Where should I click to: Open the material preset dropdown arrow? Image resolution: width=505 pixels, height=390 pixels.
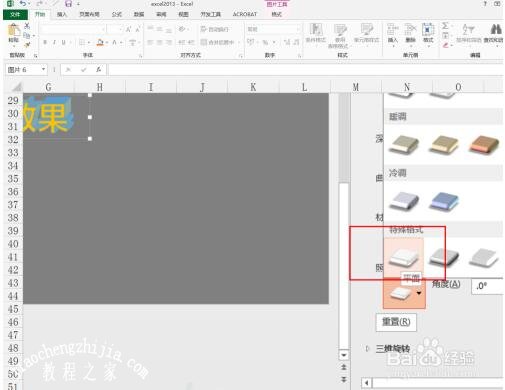[419, 293]
